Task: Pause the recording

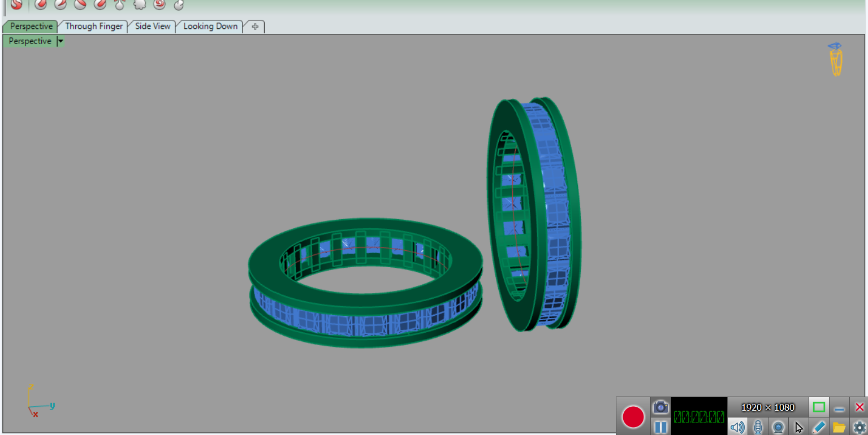Action: tap(660, 427)
